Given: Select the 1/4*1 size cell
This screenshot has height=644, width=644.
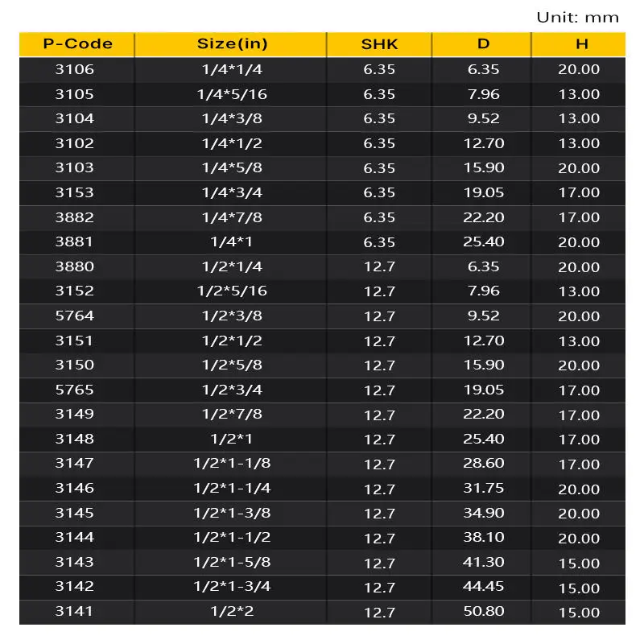Looking at the screenshot, I should tap(232, 242).
